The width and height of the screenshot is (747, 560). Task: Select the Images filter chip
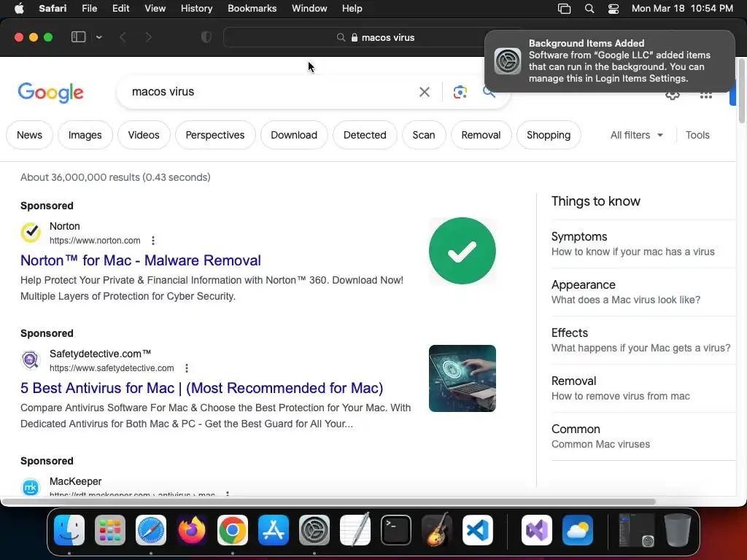85,135
